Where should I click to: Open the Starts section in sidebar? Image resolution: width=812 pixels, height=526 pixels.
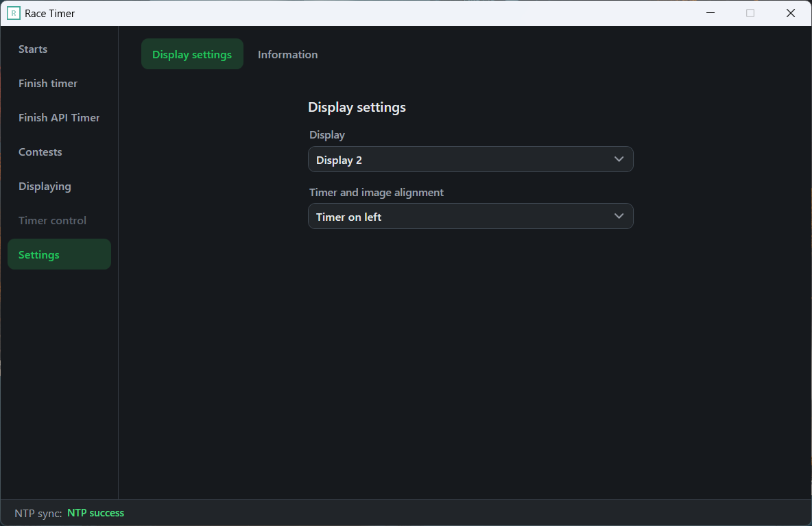click(59, 49)
